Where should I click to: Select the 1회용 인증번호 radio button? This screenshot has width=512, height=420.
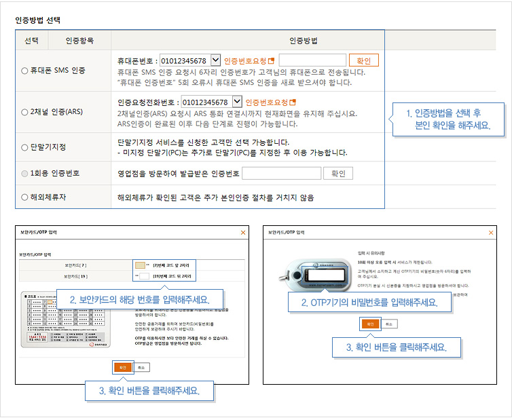point(25,174)
